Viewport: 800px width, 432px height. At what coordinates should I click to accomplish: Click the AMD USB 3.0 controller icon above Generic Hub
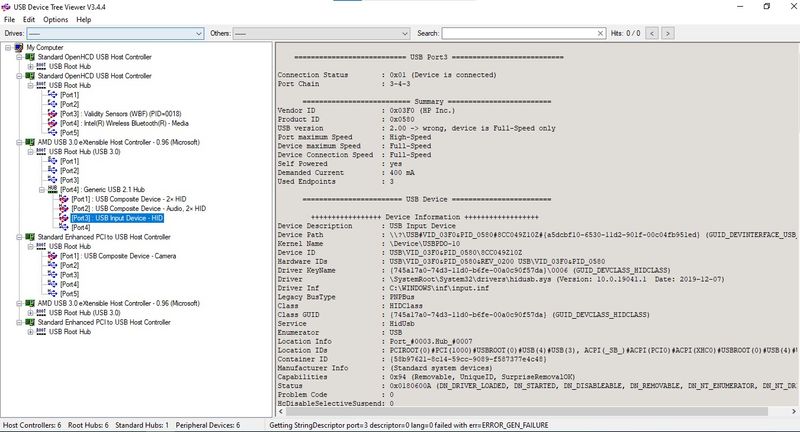[x=30, y=142]
